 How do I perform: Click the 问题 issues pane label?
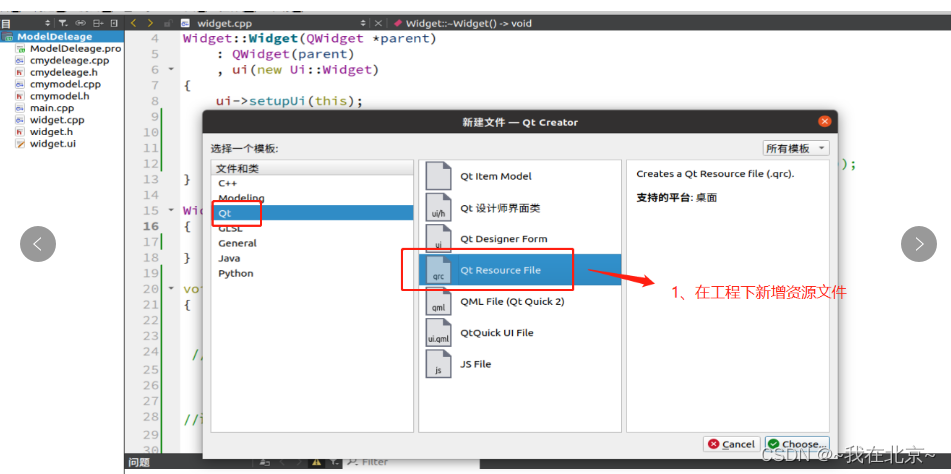click(x=140, y=462)
